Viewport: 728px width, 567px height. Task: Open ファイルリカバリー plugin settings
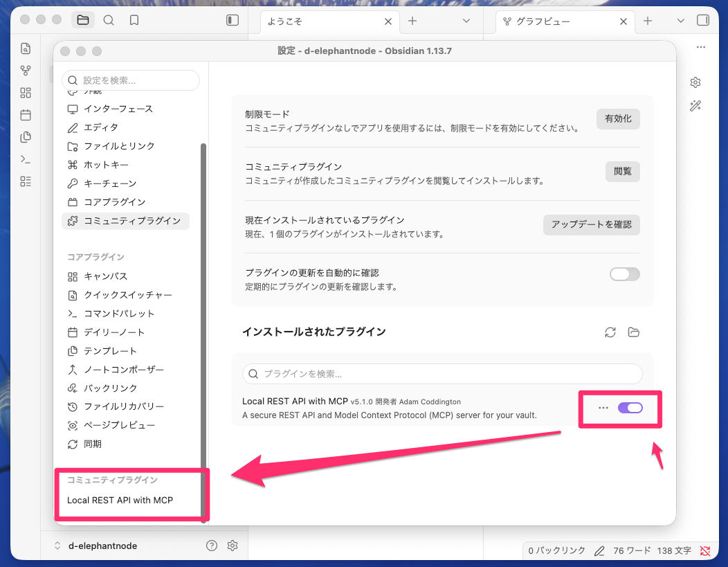[125, 407]
